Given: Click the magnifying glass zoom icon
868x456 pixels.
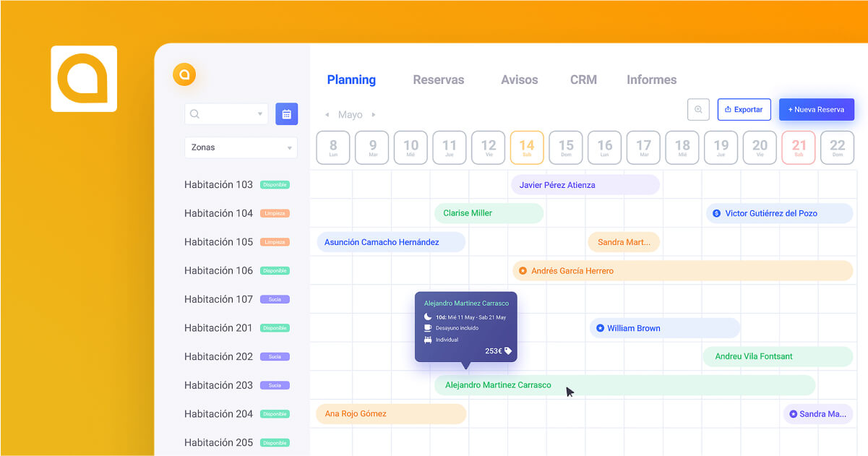Looking at the screenshot, I should [x=698, y=109].
